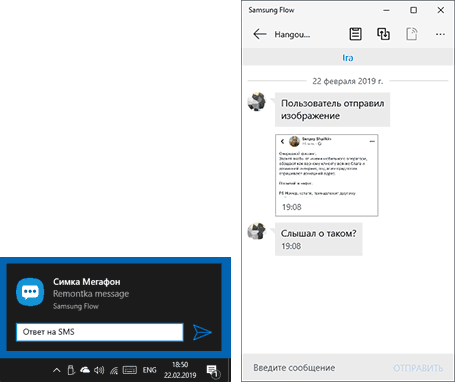This screenshot has height=382, width=455.
Task: Click the 'Пользователь отправил изображение' message
Action: pos(332,109)
